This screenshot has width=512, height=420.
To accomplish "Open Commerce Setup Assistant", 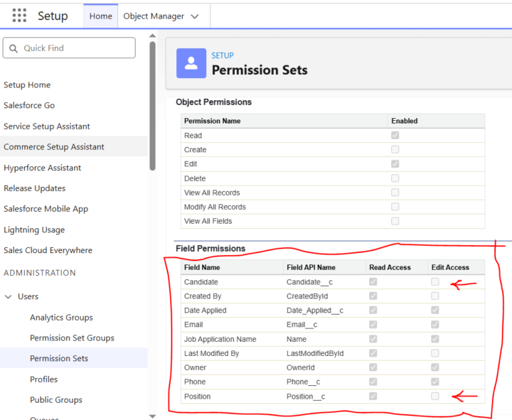I will point(54,147).
